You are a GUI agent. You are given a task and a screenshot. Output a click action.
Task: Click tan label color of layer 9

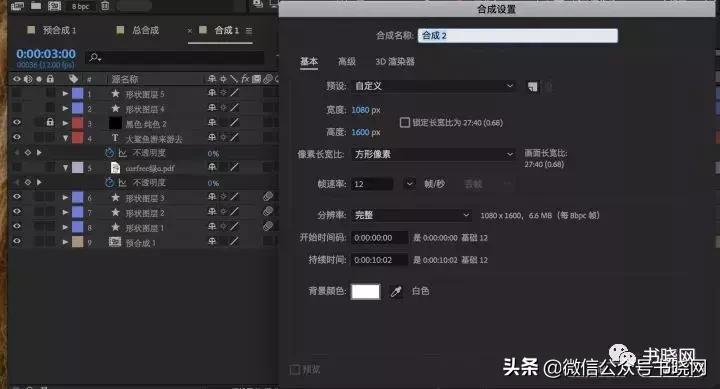point(78,242)
